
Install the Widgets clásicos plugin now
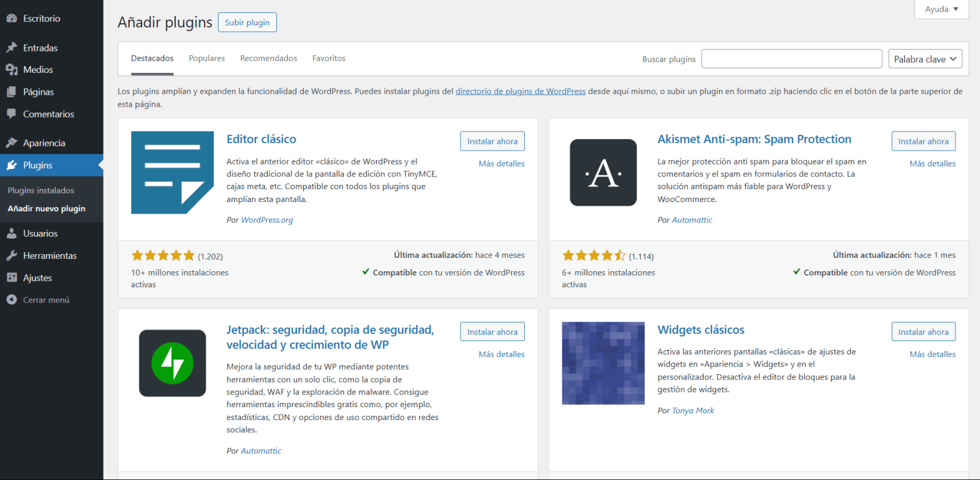[923, 332]
